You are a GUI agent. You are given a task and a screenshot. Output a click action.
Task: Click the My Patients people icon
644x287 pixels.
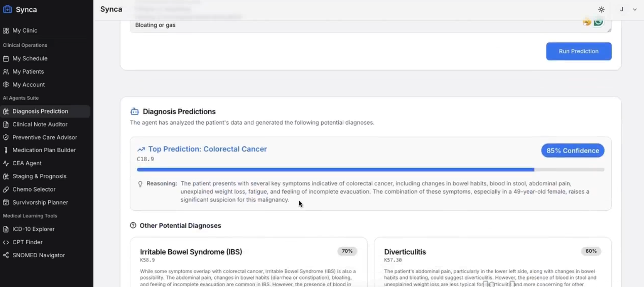[6, 72]
